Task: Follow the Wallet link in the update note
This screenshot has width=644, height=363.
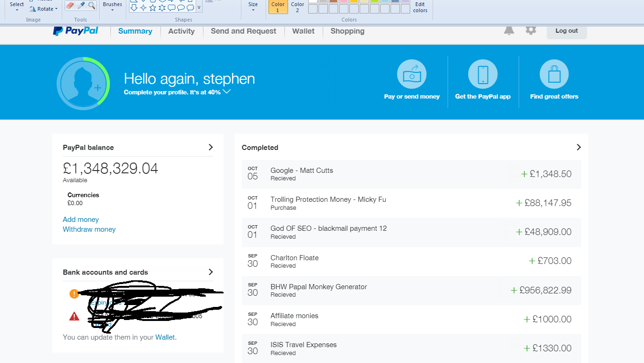Action: (x=165, y=337)
